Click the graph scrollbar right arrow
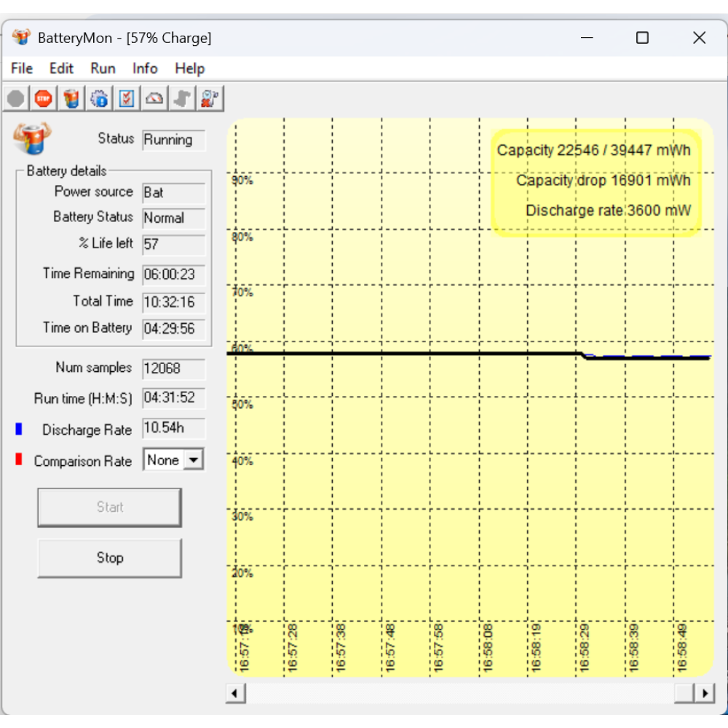Viewport: 728px width, 728px height. click(705, 694)
